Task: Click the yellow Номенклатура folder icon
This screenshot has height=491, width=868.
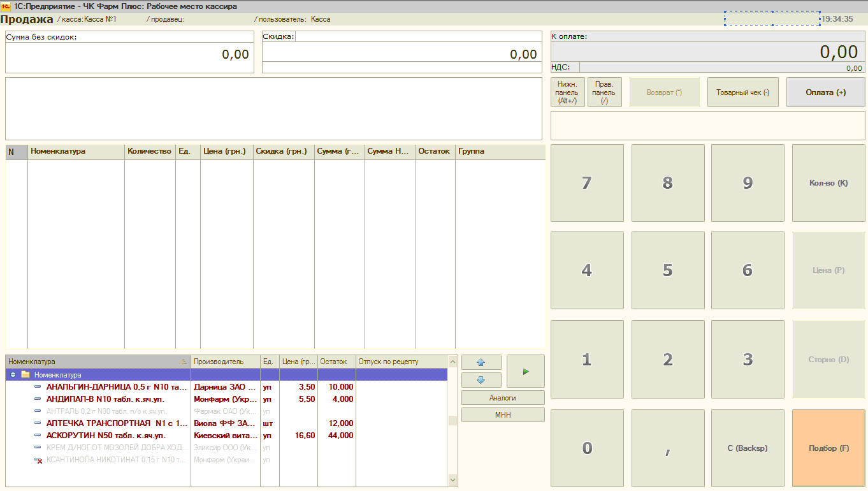Action: click(x=25, y=375)
